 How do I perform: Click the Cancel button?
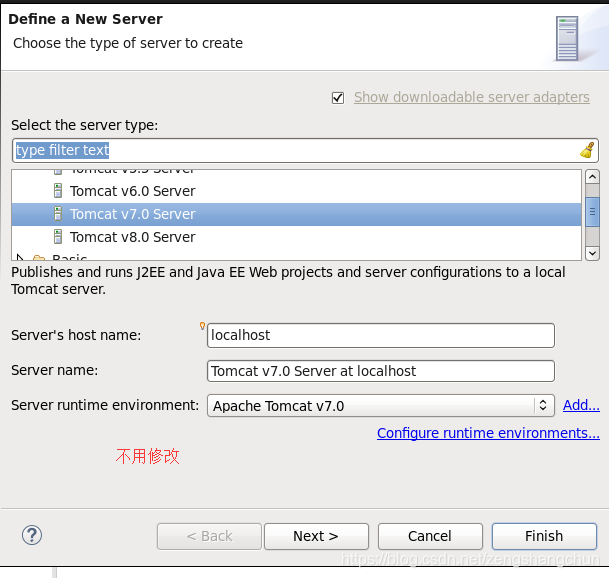(x=430, y=536)
